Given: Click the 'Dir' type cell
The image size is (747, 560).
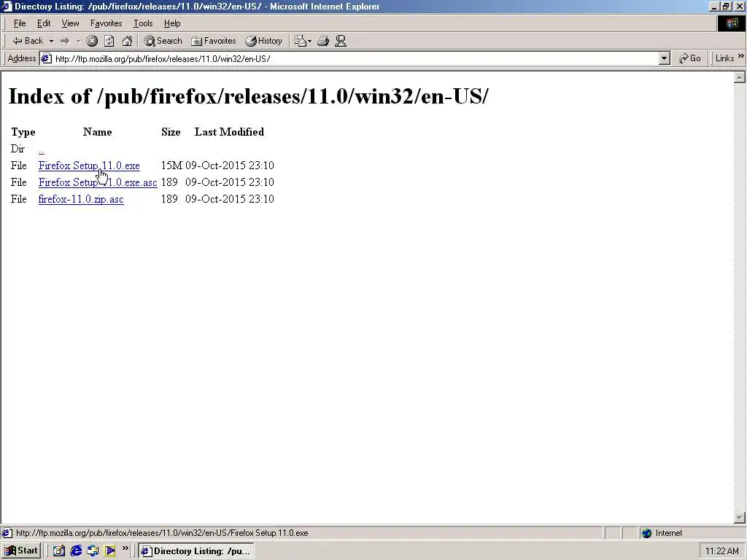Looking at the screenshot, I should (x=18, y=149).
